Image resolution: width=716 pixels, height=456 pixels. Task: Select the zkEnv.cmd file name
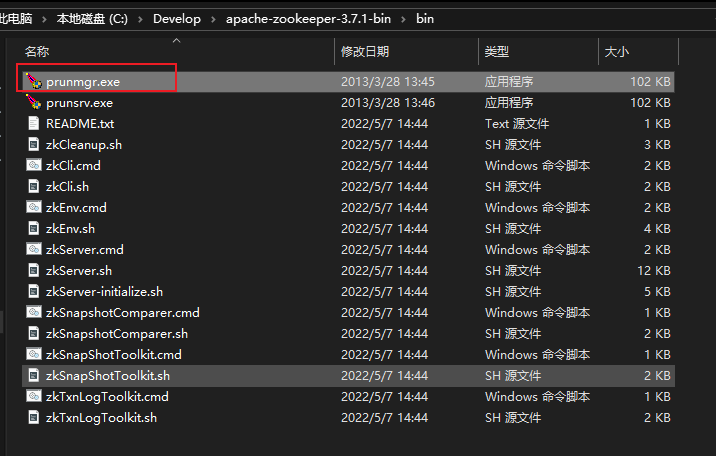click(x=76, y=208)
